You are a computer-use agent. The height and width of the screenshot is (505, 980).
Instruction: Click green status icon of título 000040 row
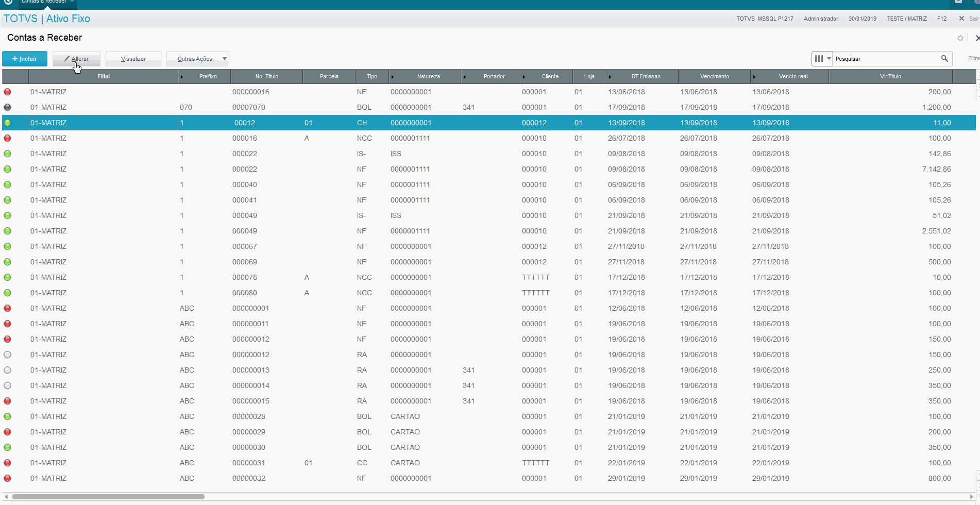[x=8, y=184]
